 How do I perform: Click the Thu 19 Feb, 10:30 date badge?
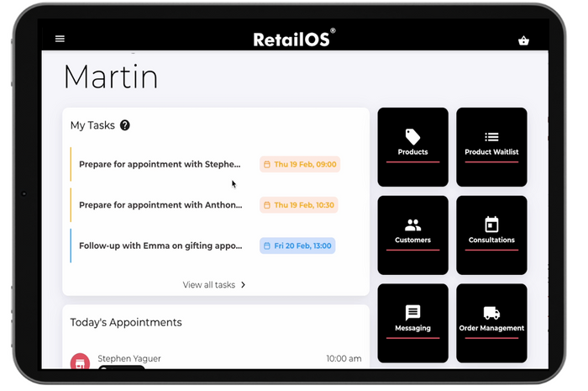coord(299,205)
